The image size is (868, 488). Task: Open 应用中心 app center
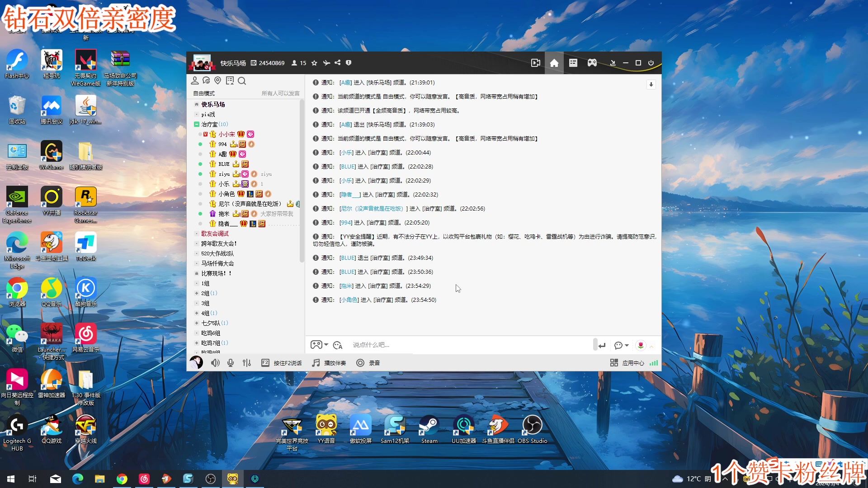(x=627, y=363)
